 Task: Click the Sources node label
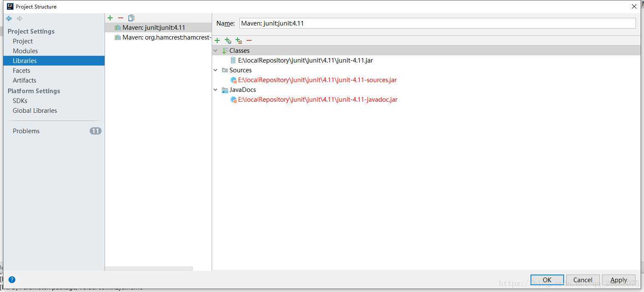click(241, 70)
